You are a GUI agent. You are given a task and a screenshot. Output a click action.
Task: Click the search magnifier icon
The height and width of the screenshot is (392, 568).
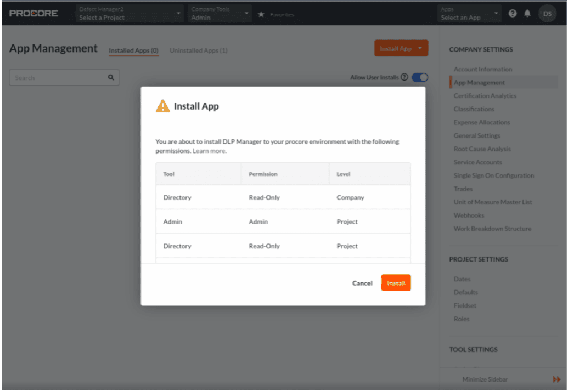(x=111, y=77)
